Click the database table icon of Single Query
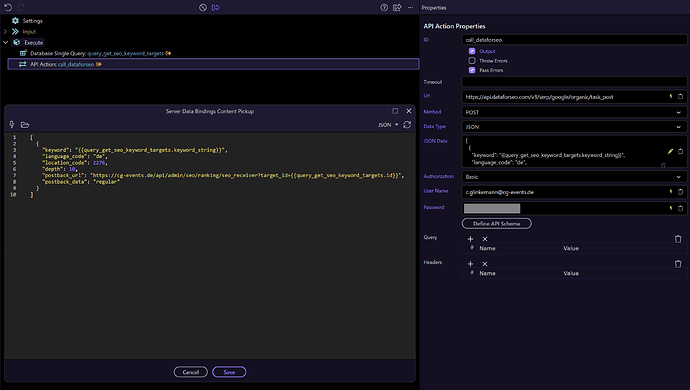Screen dimensions: 690x390 click(x=23, y=53)
